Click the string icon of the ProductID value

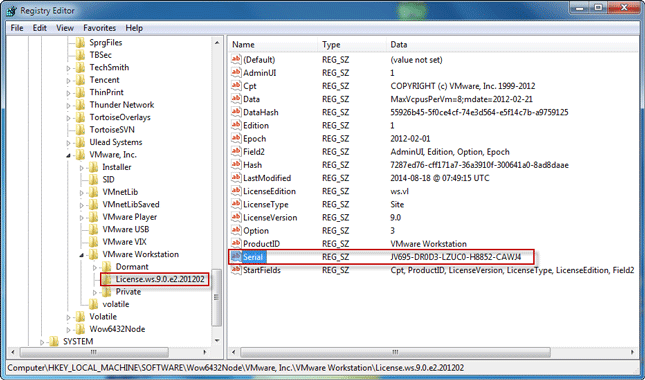point(236,244)
